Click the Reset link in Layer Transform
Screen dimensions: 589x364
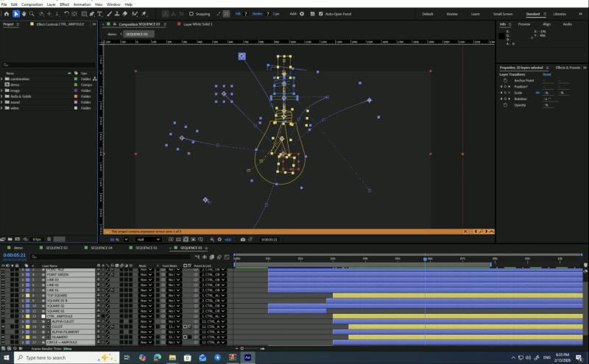coord(546,74)
